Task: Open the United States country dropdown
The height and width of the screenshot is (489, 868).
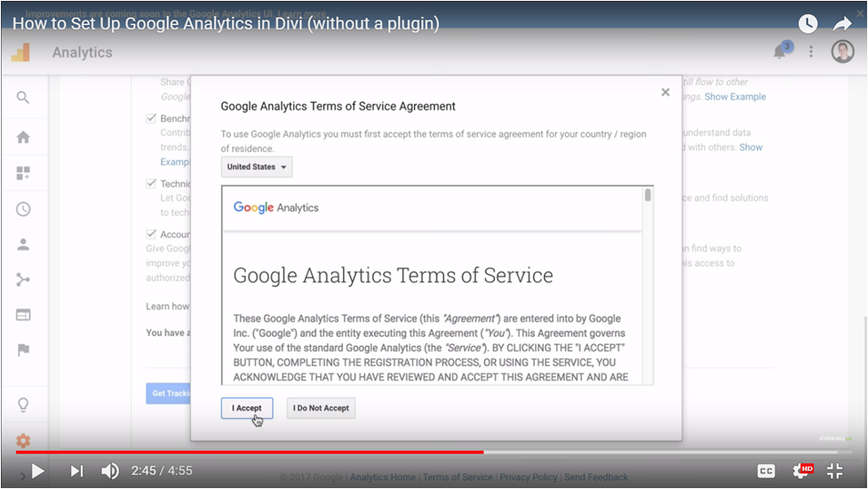Action: [x=257, y=167]
